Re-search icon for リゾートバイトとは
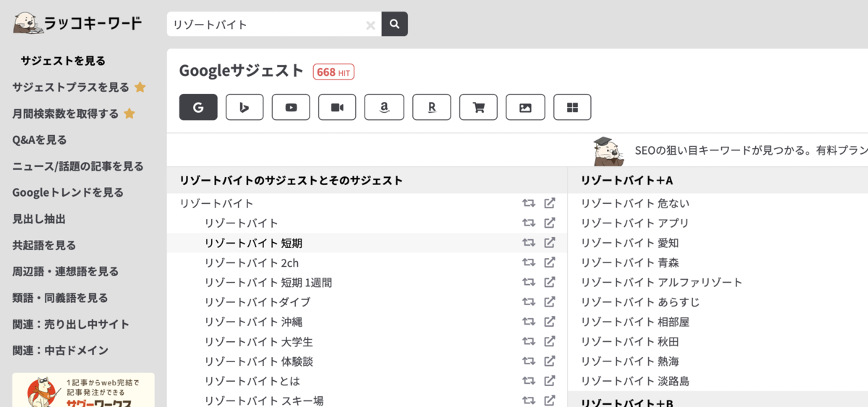 click(529, 381)
